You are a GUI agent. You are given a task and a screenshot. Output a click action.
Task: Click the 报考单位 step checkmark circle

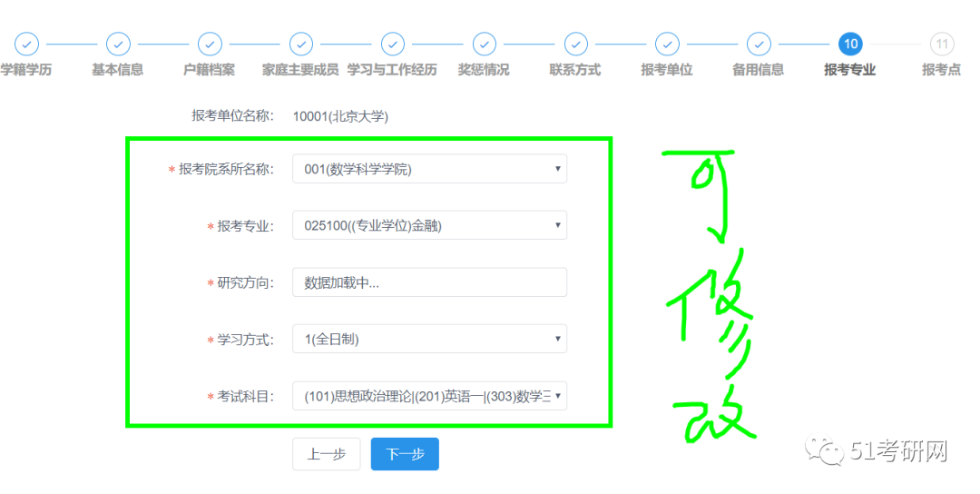pyautogui.click(x=667, y=44)
